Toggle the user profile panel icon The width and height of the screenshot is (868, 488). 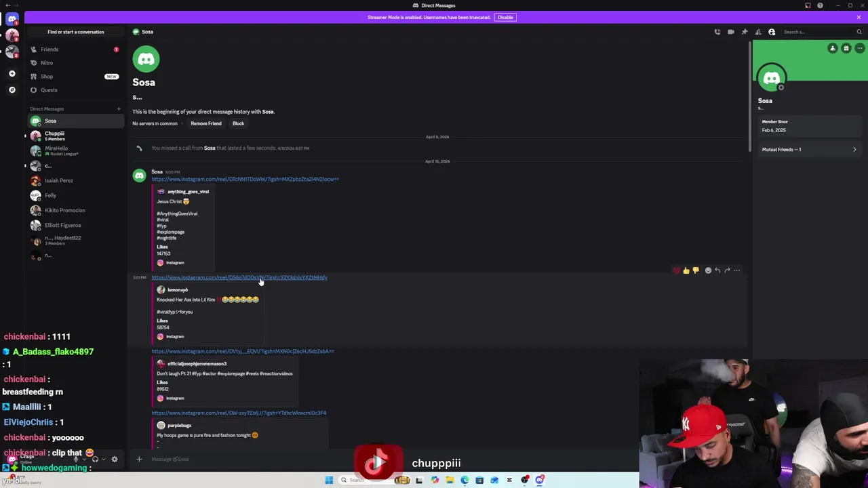coord(772,32)
